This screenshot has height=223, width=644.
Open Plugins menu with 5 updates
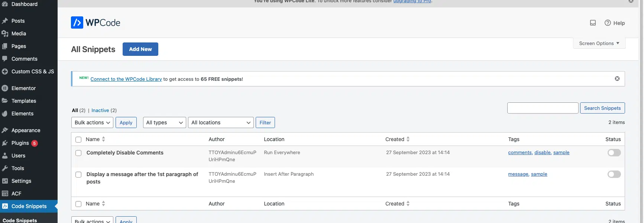click(25, 143)
